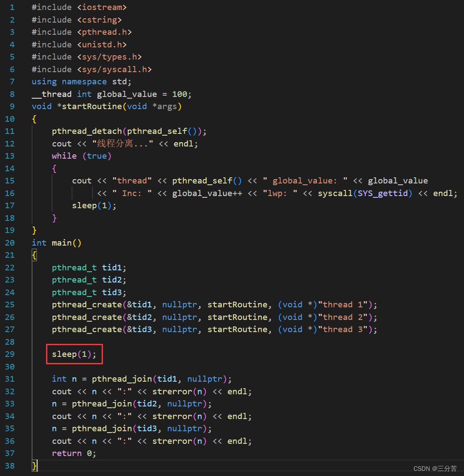Click the closing brace on line 38
This screenshot has height=476, width=464.
coord(34,466)
